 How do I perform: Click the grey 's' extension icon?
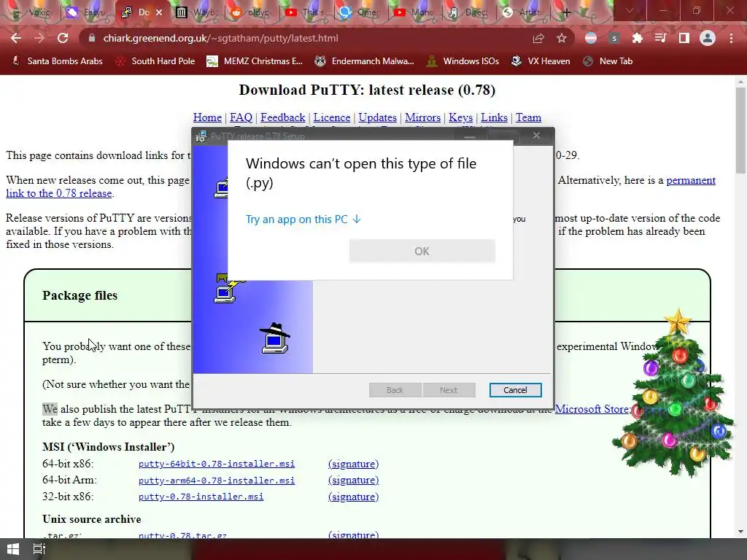pyautogui.click(x=614, y=38)
